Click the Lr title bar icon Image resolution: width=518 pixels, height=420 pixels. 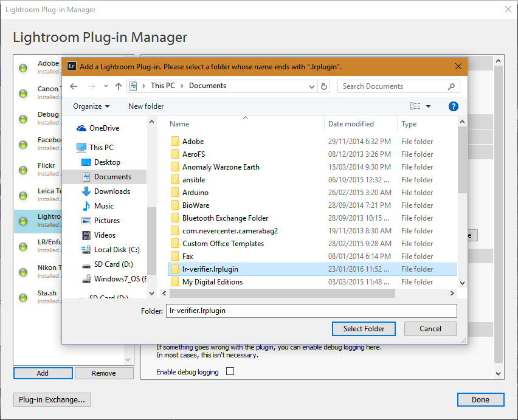[72, 66]
